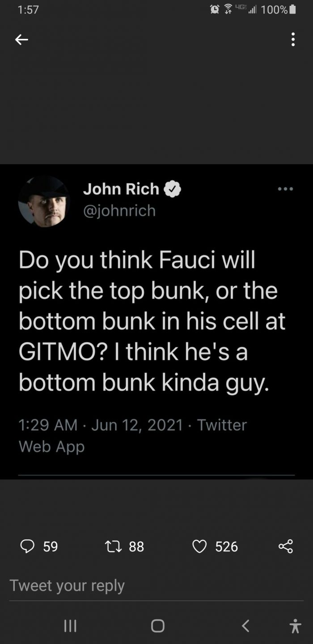The height and width of the screenshot is (644, 313).
Task: Tap the reply speech bubble icon
Action: coord(28,546)
